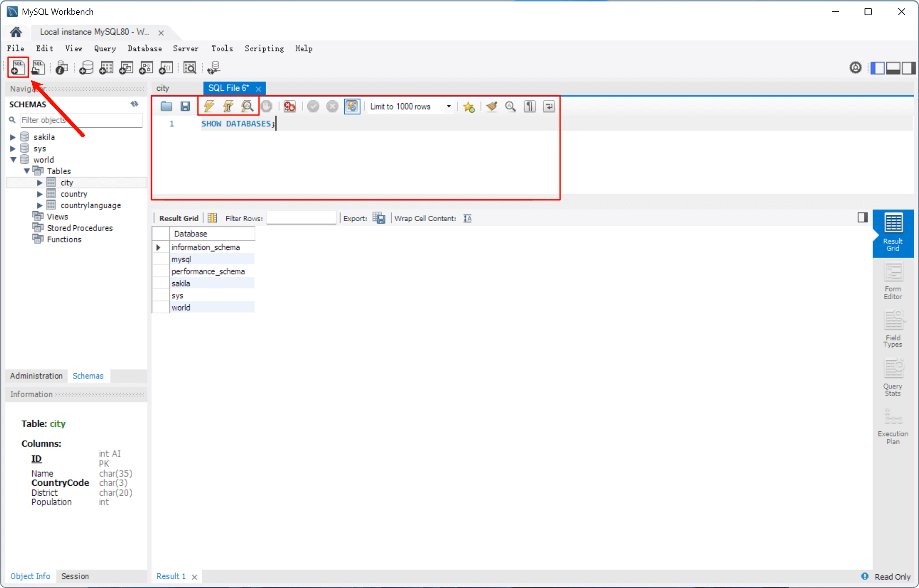Save current statement as a snippet (star)
The image size is (919, 588).
[x=469, y=107]
